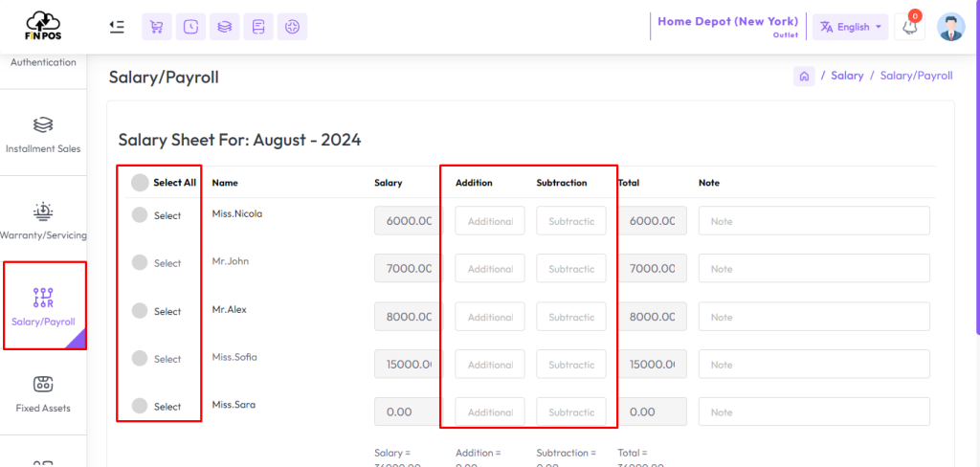Open the stacked layers shortcut icon
The height and width of the screenshot is (467, 980).
224,26
